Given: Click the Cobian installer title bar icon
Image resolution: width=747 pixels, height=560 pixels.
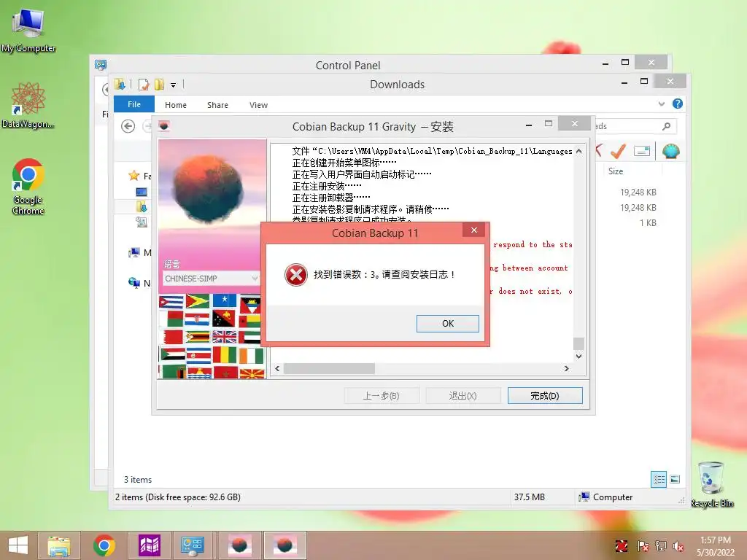Looking at the screenshot, I should (164, 126).
